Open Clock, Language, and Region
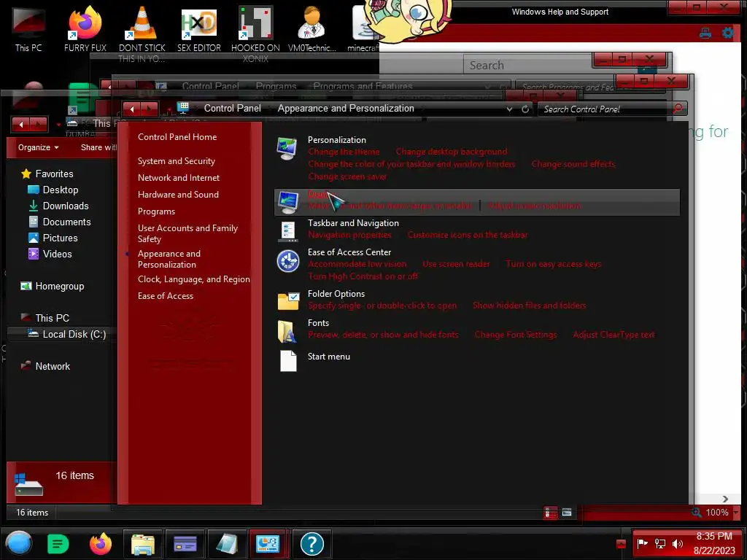 pos(193,279)
